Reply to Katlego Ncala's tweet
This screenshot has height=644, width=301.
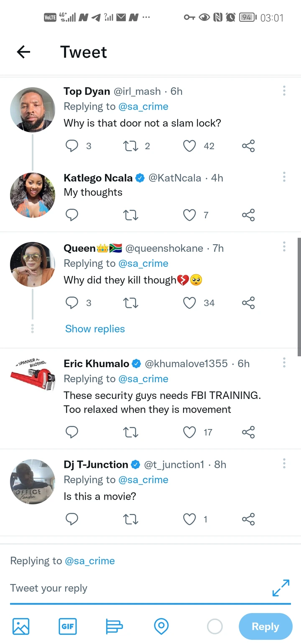pyautogui.click(x=72, y=215)
